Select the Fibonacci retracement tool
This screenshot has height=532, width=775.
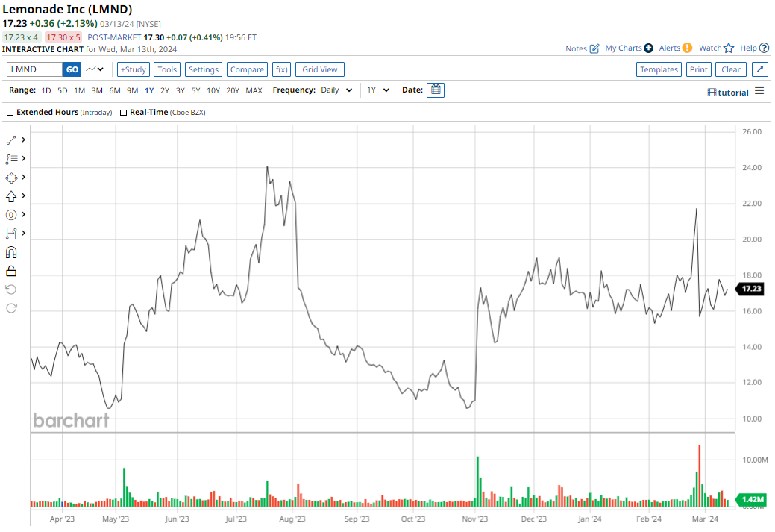12,159
